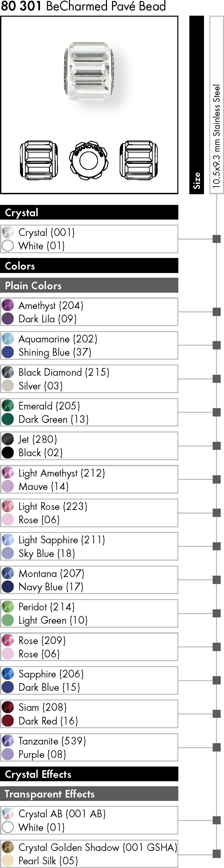Click the Swarovski top-view bead drawing
Image resolution: width=224 pixels, height=868 pixels.
(88, 161)
